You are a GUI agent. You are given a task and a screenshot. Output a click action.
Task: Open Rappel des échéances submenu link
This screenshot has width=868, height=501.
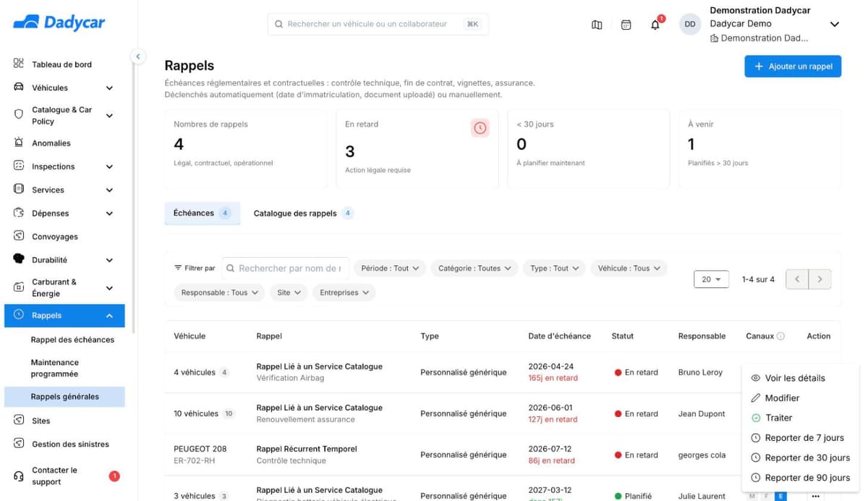click(72, 340)
